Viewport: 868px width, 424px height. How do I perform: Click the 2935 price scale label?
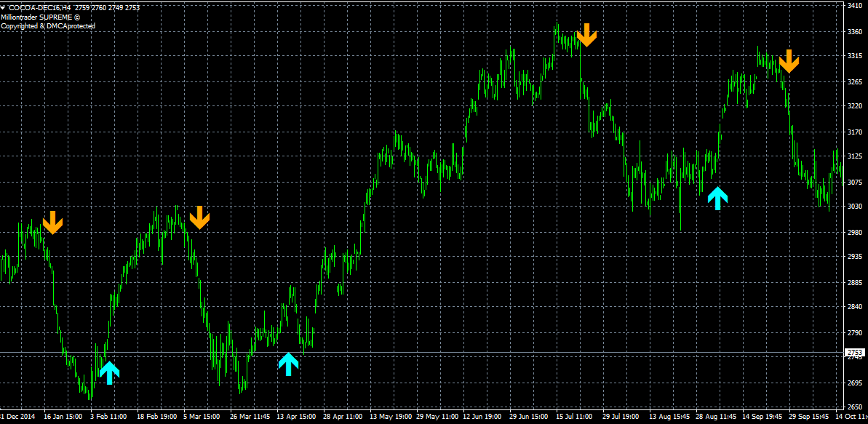coord(856,257)
